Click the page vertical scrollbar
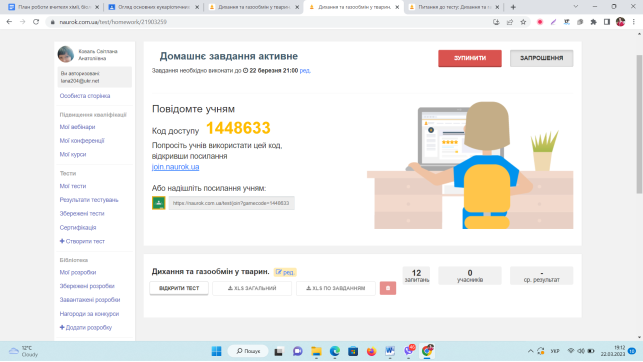 pos(639,124)
